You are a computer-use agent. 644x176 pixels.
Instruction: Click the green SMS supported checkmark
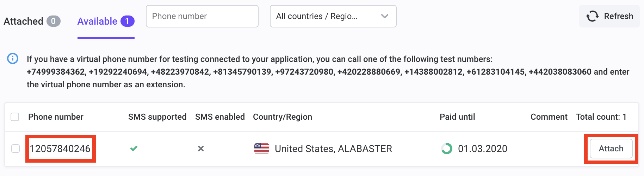pos(134,149)
